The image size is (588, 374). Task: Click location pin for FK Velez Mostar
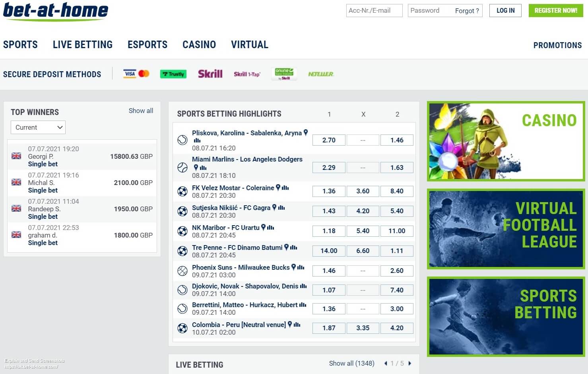click(278, 187)
